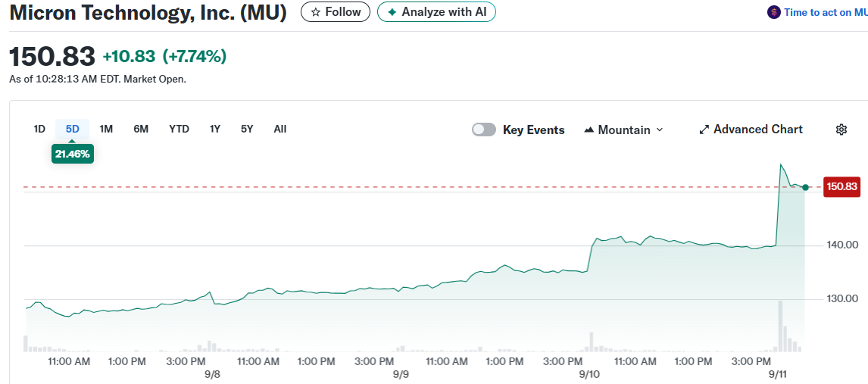Click the (+7.74%) percent change

click(195, 56)
